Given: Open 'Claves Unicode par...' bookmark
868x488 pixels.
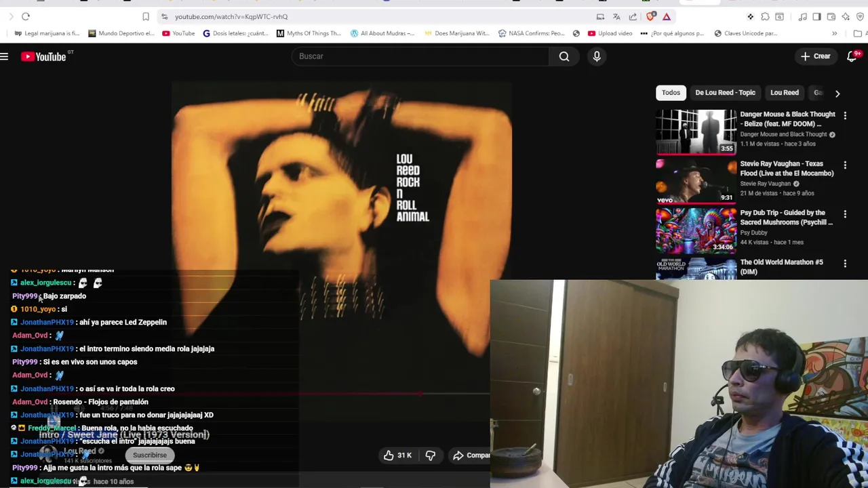Looking at the screenshot, I should coord(745,33).
